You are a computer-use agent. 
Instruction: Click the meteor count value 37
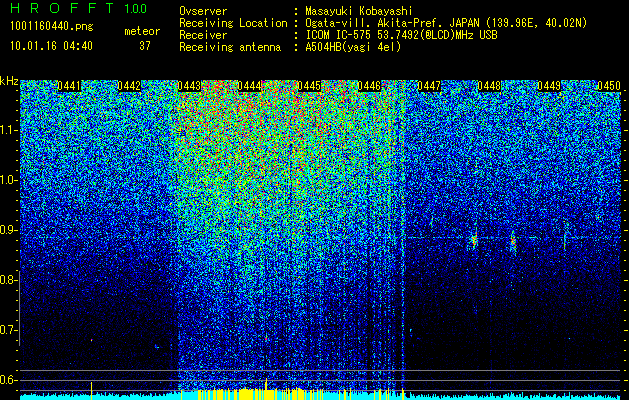145,46
